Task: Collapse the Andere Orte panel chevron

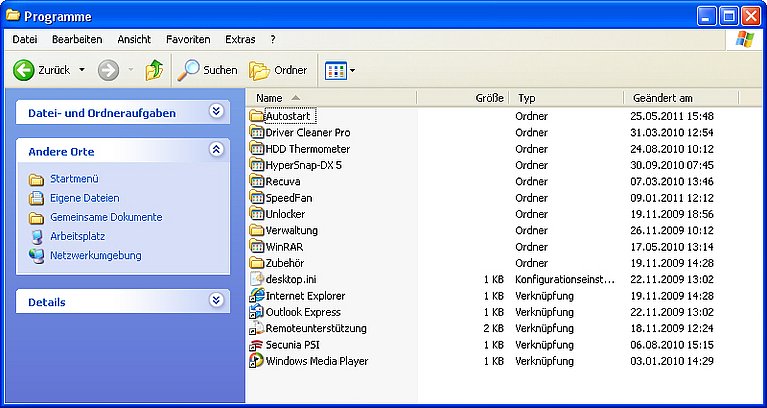Action: 216,149
